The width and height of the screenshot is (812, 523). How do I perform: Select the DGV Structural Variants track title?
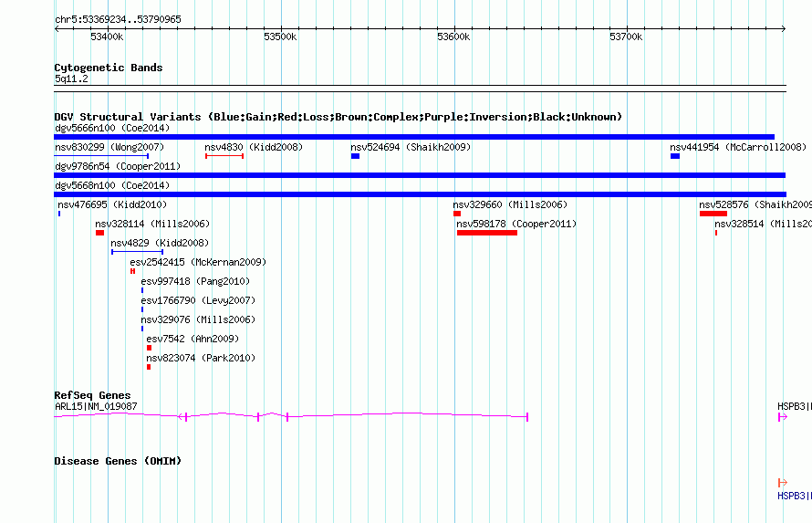point(338,117)
